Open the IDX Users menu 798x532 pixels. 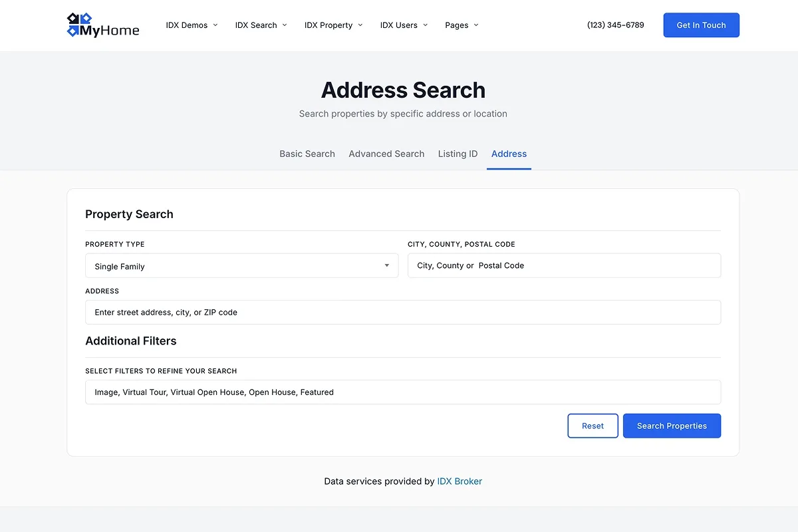click(404, 25)
